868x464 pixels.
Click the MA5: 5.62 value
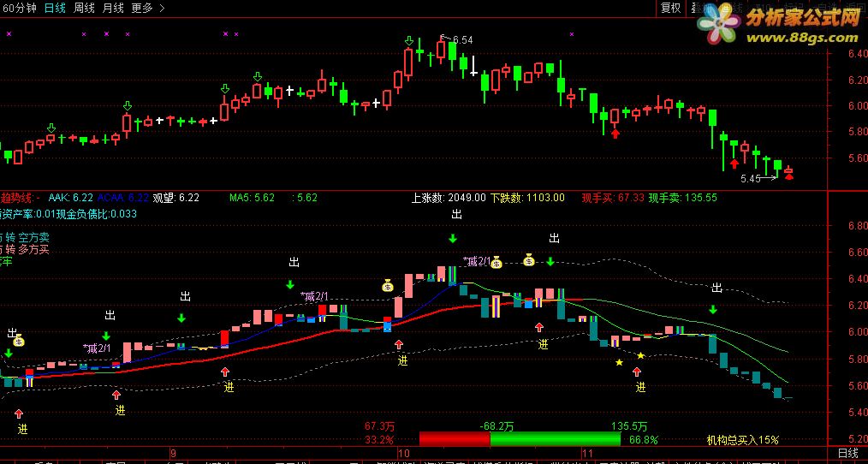pyautogui.click(x=252, y=198)
